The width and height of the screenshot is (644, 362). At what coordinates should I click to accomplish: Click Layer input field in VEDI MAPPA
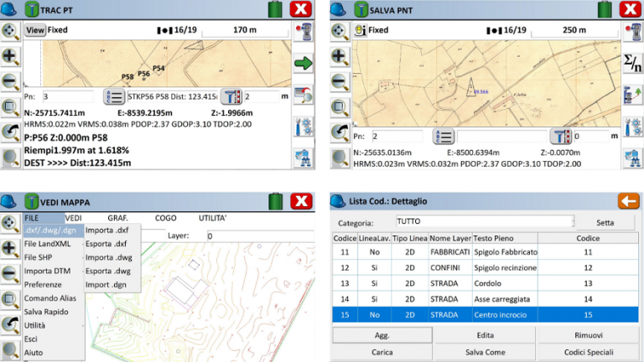[x=261, y=236]
